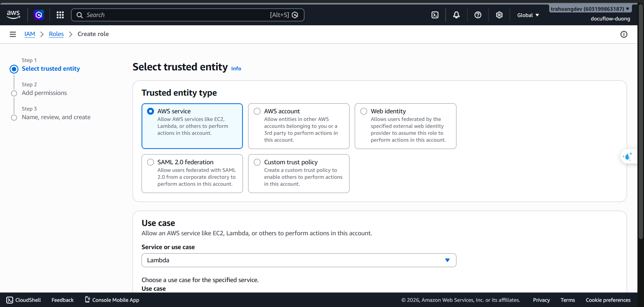Image resolution: width=644 pixels, height=307 pixels.
Task: Click the search magnifier icon
Action: pyautogui.click(x=80, y=15)
